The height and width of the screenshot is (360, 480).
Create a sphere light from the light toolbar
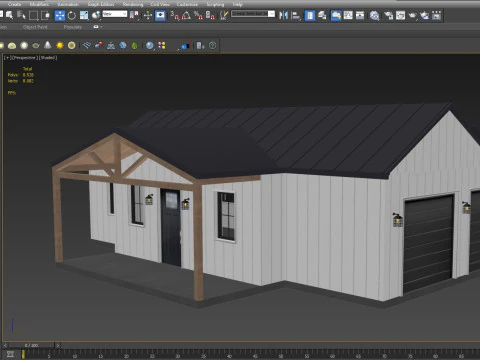[x=24, y=45]
